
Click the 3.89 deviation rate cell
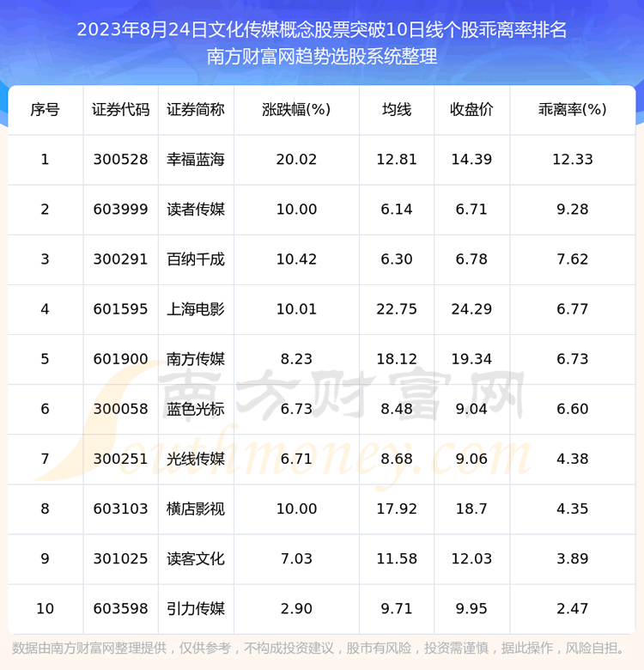[x=572, y=558]
